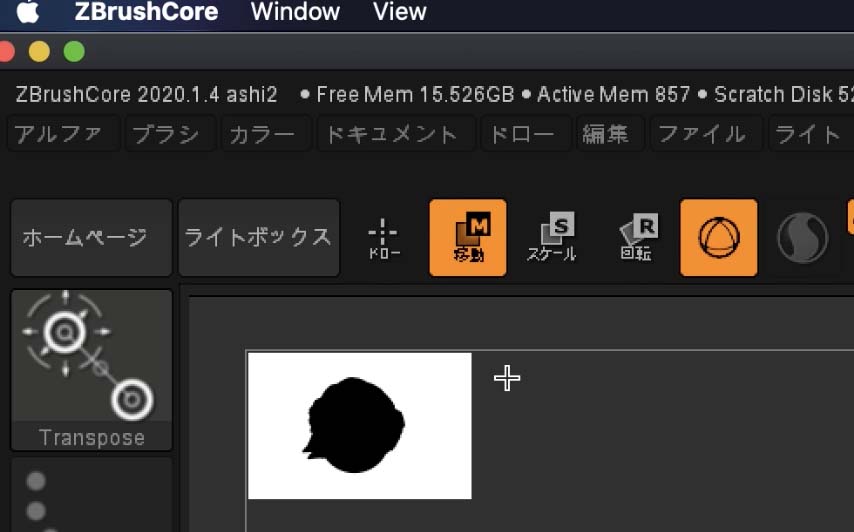Select the スケール (Scale) tool
The height and width of the screenshot is (532, 854).
click(x=551, y=239)
